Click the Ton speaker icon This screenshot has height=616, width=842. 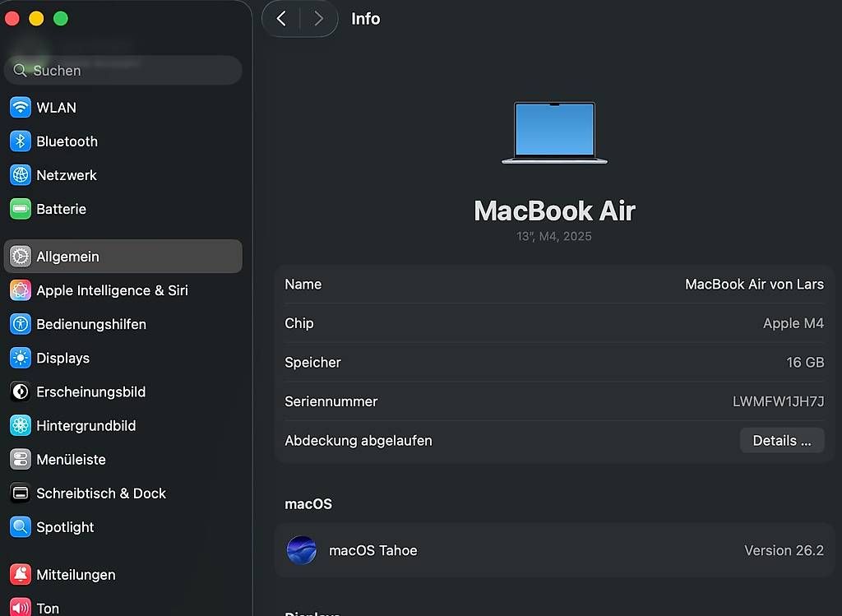tap(21, 608)
